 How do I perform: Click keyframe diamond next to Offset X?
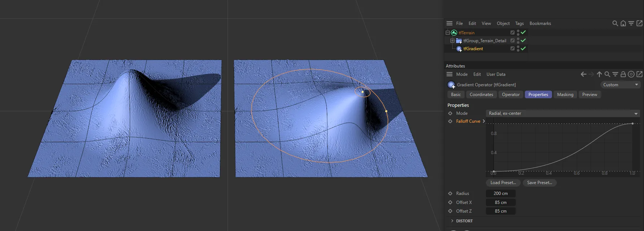[x=450, y=202]
